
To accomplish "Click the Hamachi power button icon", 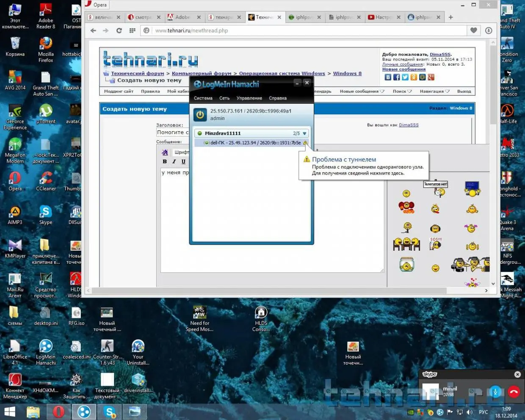I will point(200,114).
